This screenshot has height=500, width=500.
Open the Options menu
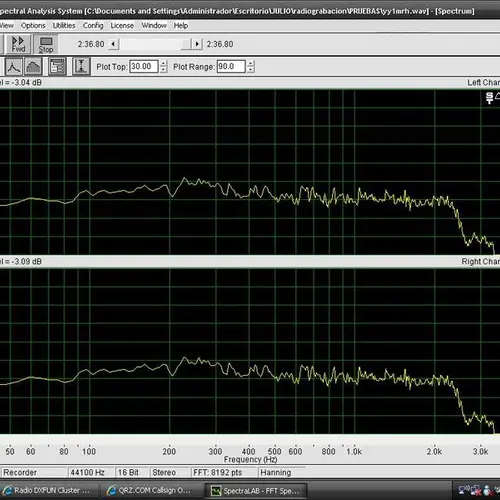[33, 26]
